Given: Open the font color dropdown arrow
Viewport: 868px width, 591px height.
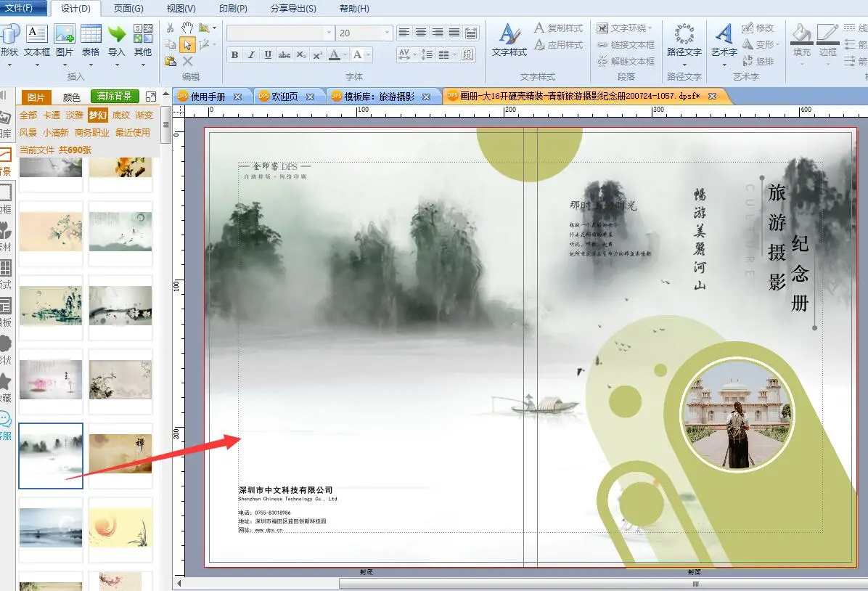Looking at the screenshot, I should point(345,54).
